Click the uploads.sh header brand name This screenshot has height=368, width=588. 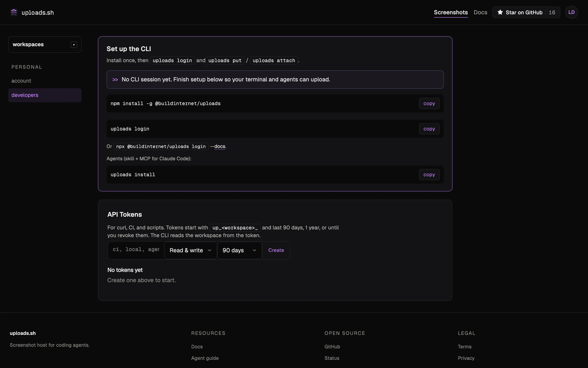pos(38,13)
